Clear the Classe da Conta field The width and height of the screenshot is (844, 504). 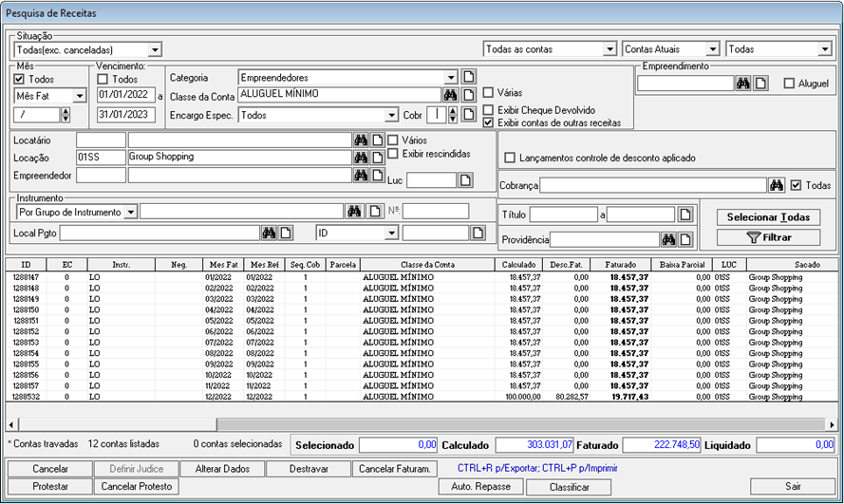[469, 95]
